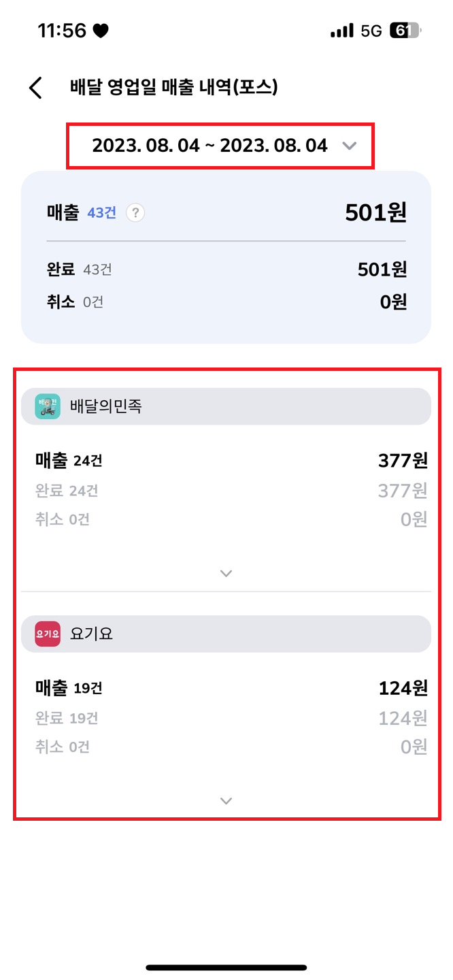Tap the 요기요 매출 19건 row
This screenshot has width=453, height=980.
coord(226,688)
